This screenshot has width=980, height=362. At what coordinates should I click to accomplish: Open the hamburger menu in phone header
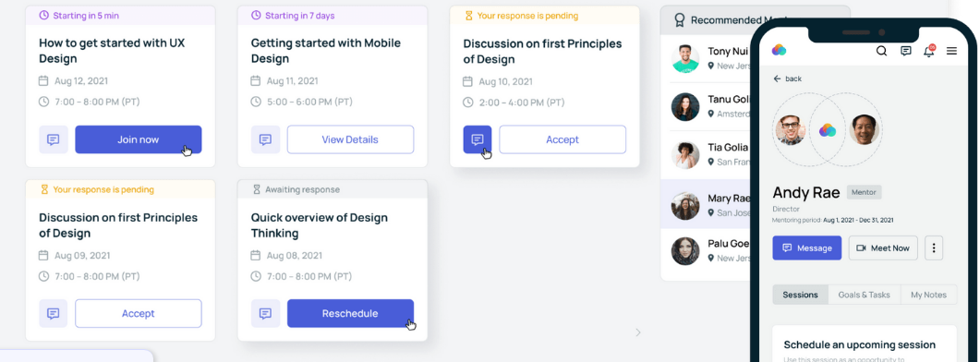(x=952, y=52)
